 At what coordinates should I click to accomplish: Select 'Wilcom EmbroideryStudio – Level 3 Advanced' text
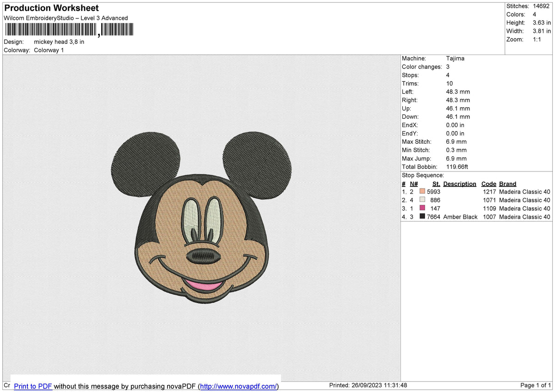click(x=66, y=18)
